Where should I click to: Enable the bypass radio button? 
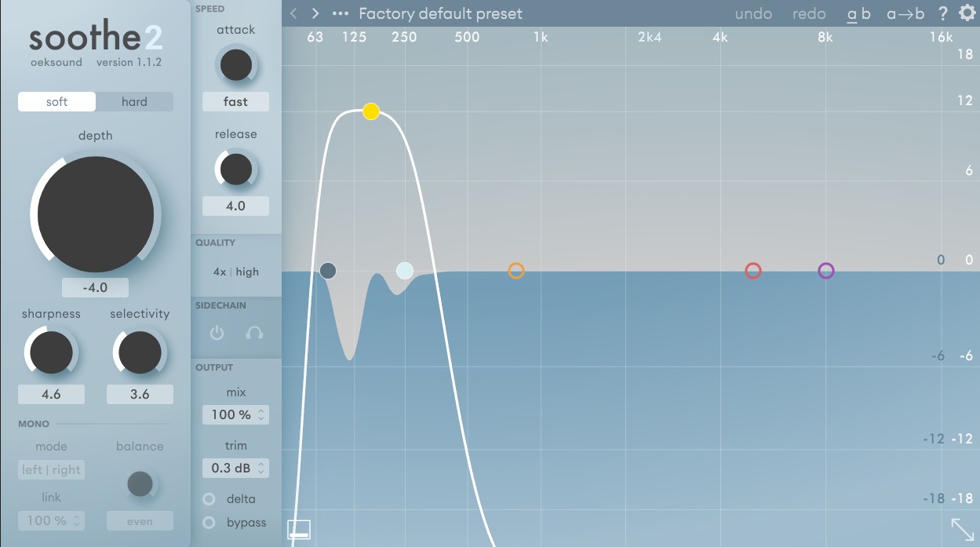point(209,523)
